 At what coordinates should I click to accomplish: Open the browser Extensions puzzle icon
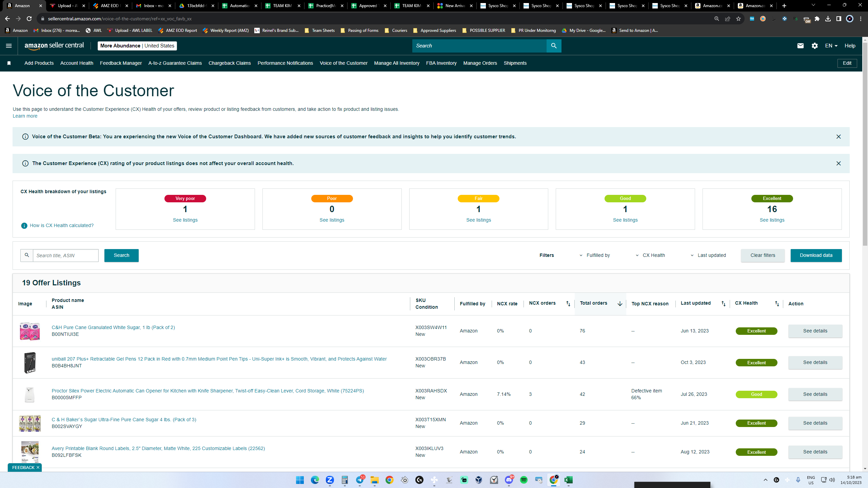click(x=817, y=19)
